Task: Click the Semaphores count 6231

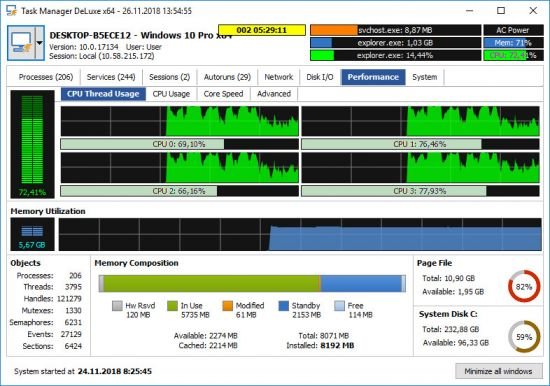Action: pos(73,322)
